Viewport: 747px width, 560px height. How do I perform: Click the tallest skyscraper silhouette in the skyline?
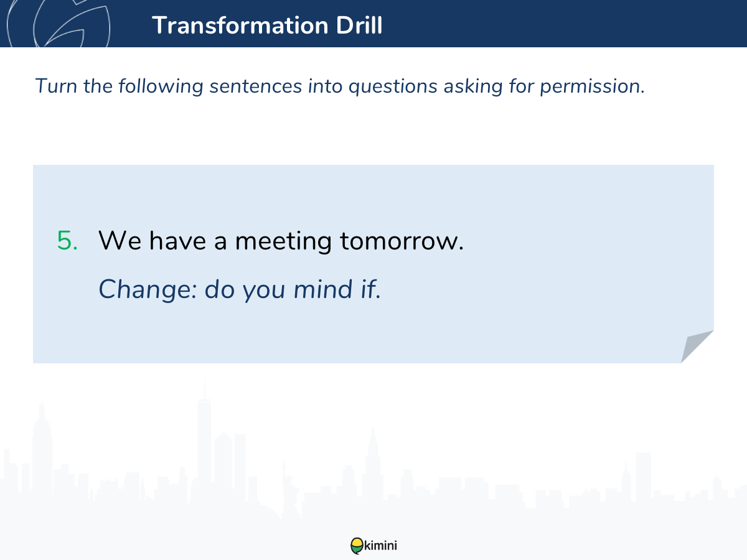coord(204,448)
